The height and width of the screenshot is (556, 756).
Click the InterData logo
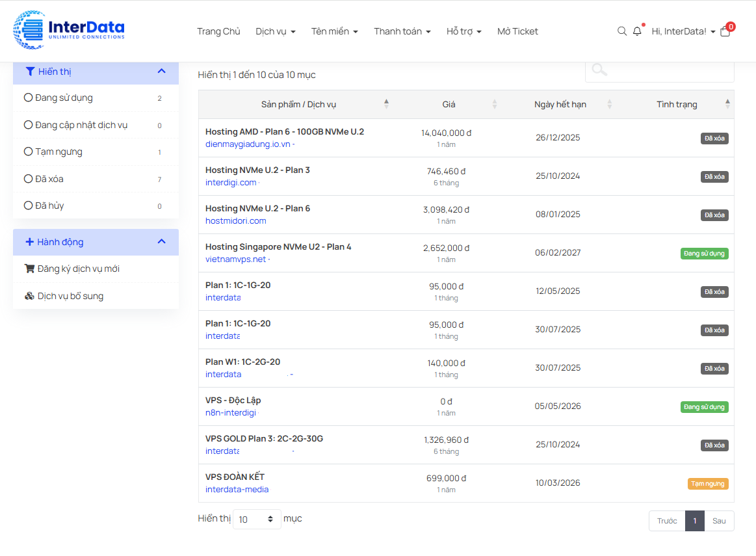pos(69,30)
